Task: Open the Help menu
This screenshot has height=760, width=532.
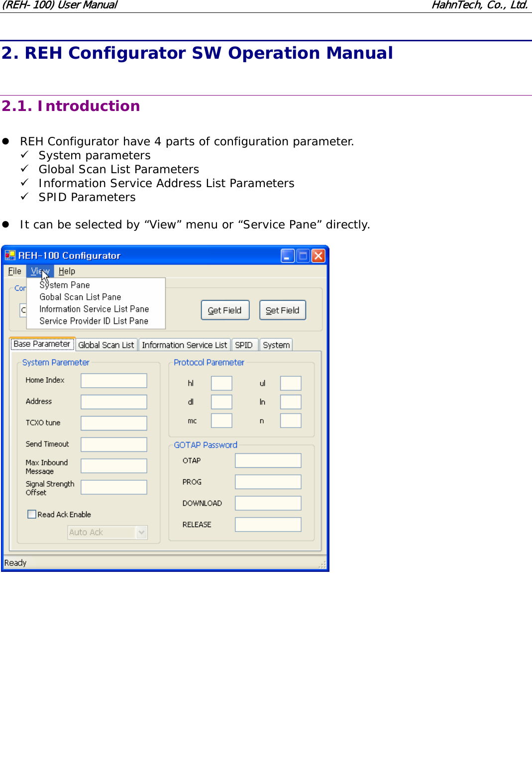Action: 67,271
